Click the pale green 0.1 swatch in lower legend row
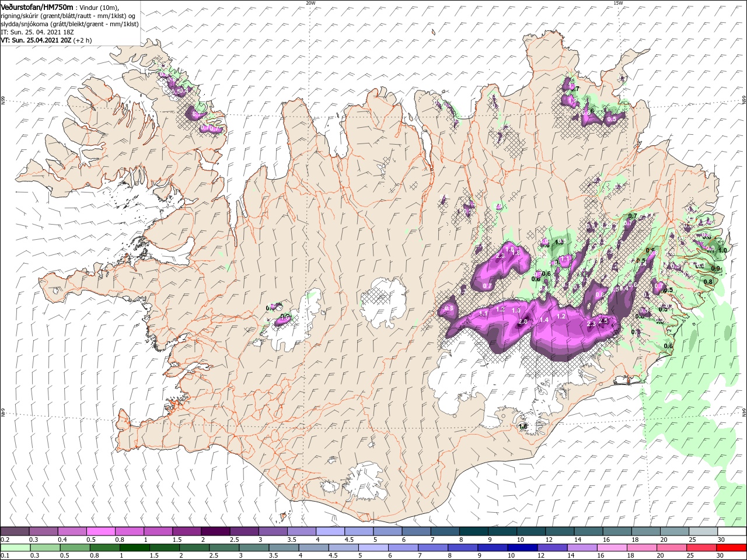747x560 pixels. 15,548
